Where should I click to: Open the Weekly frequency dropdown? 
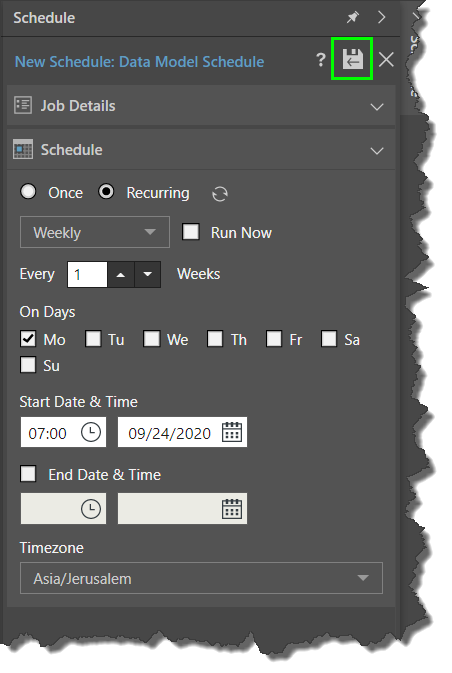click(x=95, y=232)
